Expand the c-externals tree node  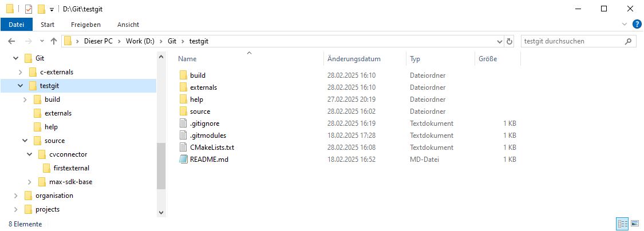(x=21, y=72)
